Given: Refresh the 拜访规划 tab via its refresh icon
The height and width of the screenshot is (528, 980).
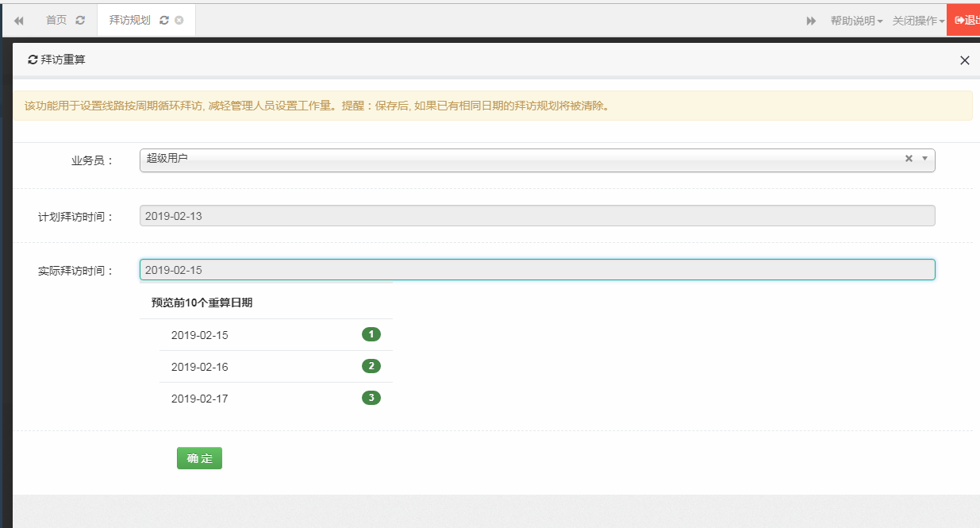Looking at the screenshot, I should (x=163, y=21).
